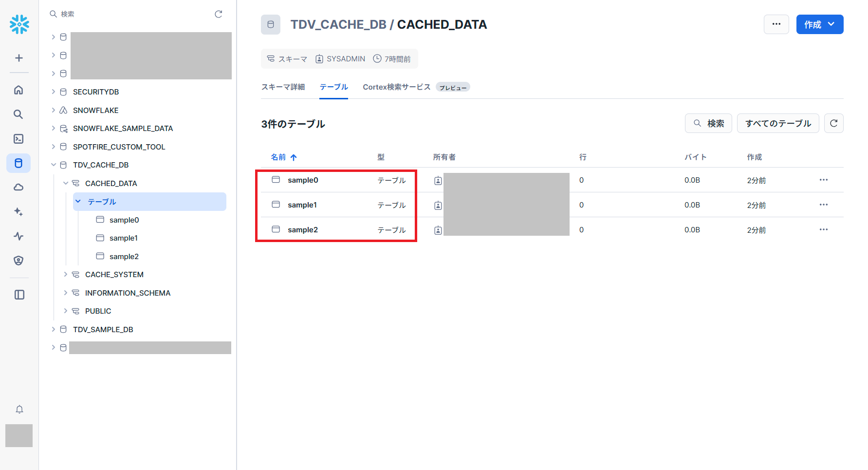Open the Projects worksheet icon in sidebar
The width and height of the screenshot is (868, 470).
point(18,139)
